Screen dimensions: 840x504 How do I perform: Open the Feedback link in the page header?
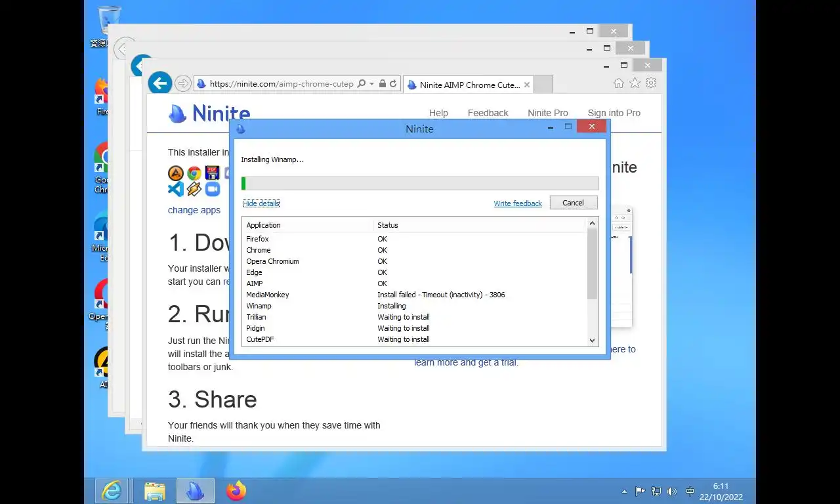point(488,113)
